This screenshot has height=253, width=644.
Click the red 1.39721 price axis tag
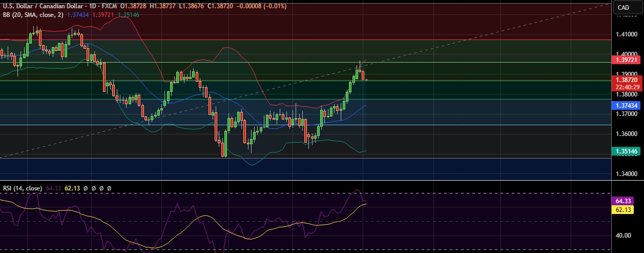pyautogui.click(x=627, y=60)
